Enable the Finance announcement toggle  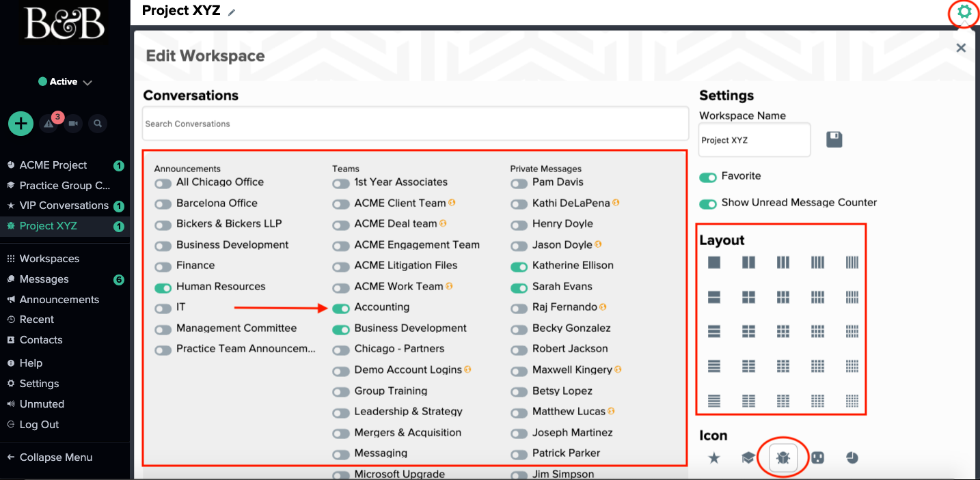coord(163,267)
